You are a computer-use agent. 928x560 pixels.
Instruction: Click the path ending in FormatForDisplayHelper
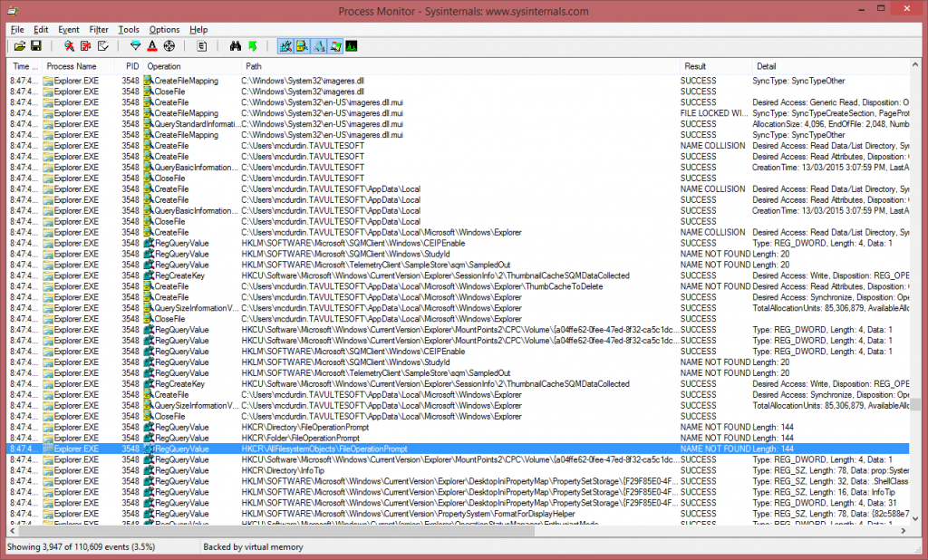(408, 514)
